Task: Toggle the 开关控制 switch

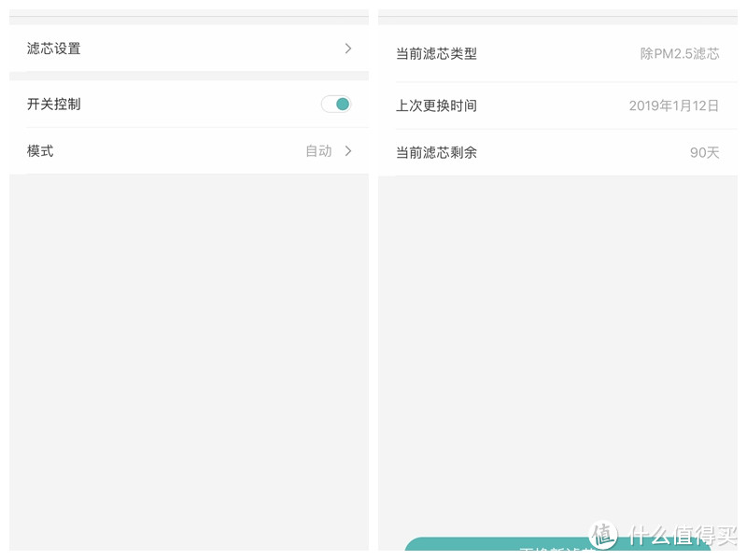Action: click(336, 105)
